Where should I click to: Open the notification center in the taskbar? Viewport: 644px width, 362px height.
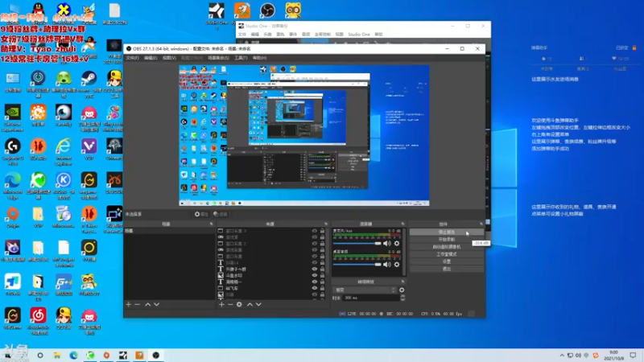[633, 356]
